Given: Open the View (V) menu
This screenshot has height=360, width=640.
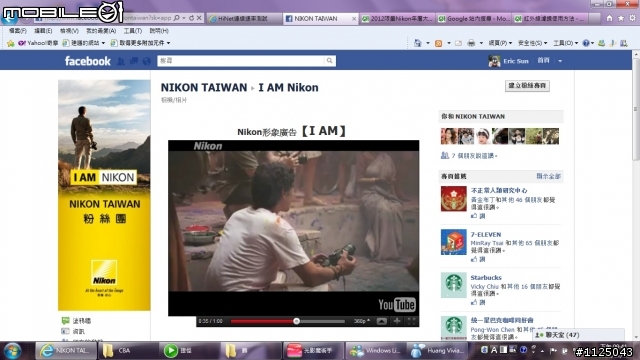Looking at the screenshot, I should 69,31.
